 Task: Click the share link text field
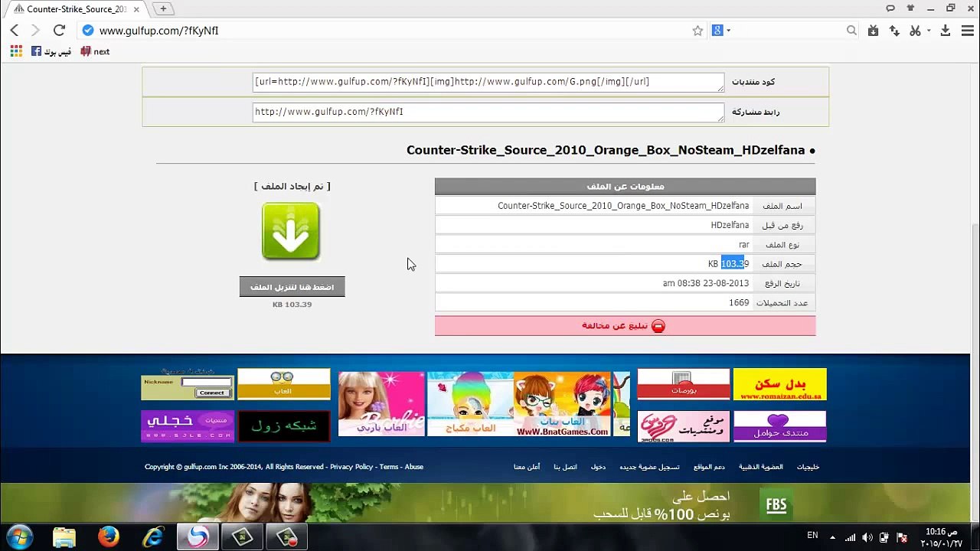pyautogui.click(x=488, y=112)
